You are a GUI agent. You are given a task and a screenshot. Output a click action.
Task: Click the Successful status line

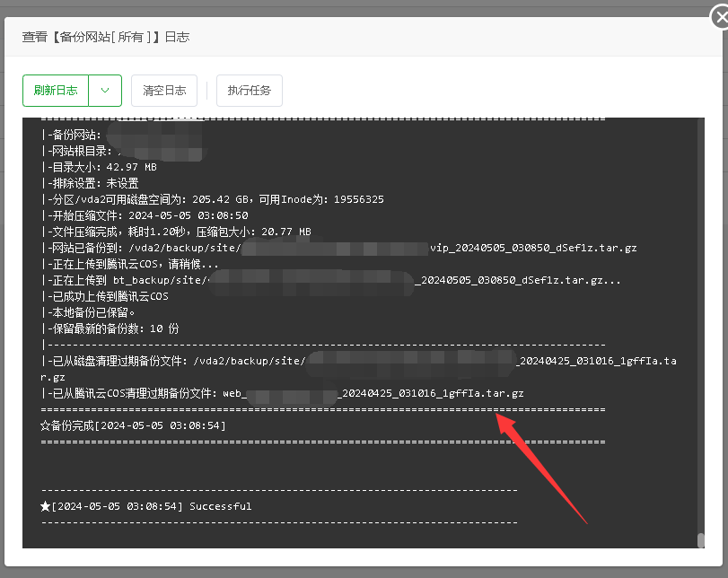point(146,506)
